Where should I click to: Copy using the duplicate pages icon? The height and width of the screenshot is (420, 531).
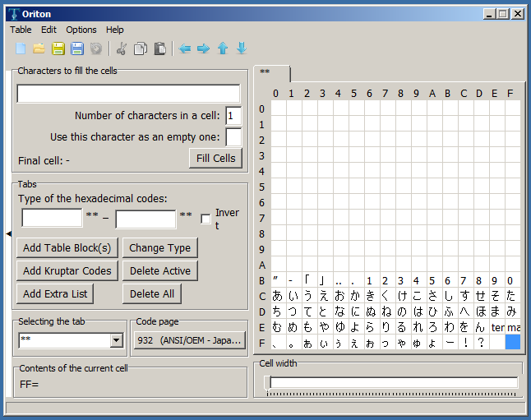tap(141, 48)
